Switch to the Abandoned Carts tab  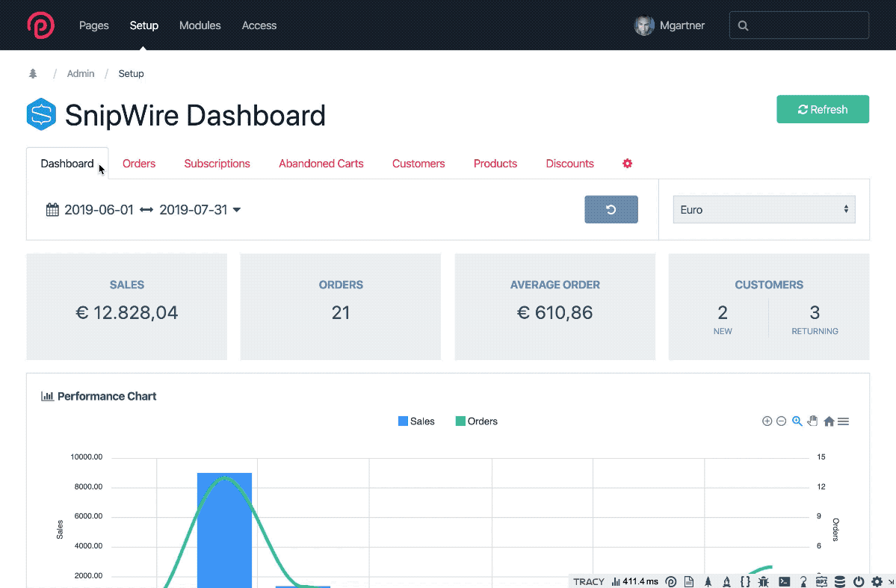(321, 164)
